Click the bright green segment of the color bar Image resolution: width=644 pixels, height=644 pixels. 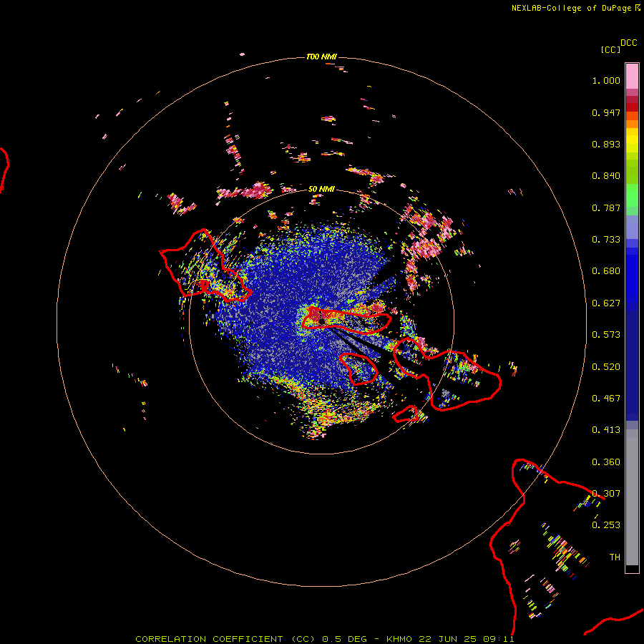click(632, 195)
